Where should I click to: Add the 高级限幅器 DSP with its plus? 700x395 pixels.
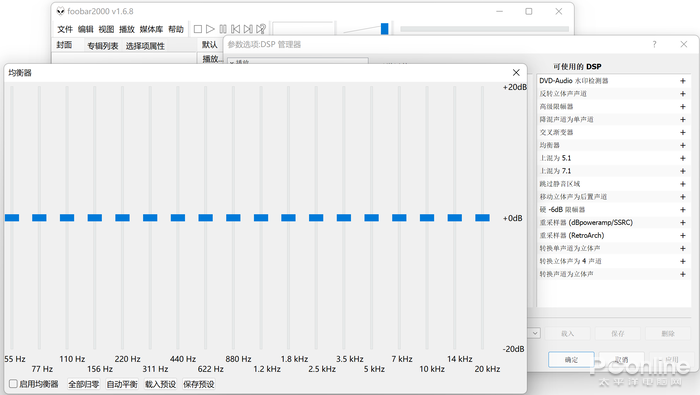click(683, 107)
